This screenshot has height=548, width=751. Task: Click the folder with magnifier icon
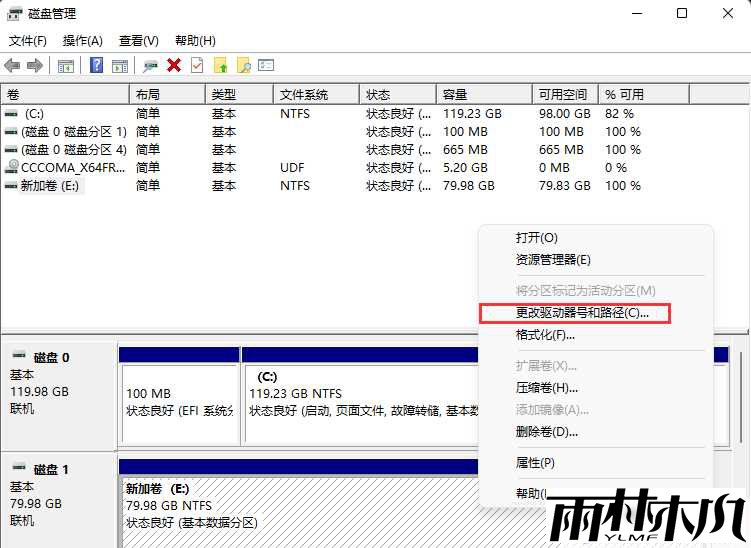tap(244, 65)
